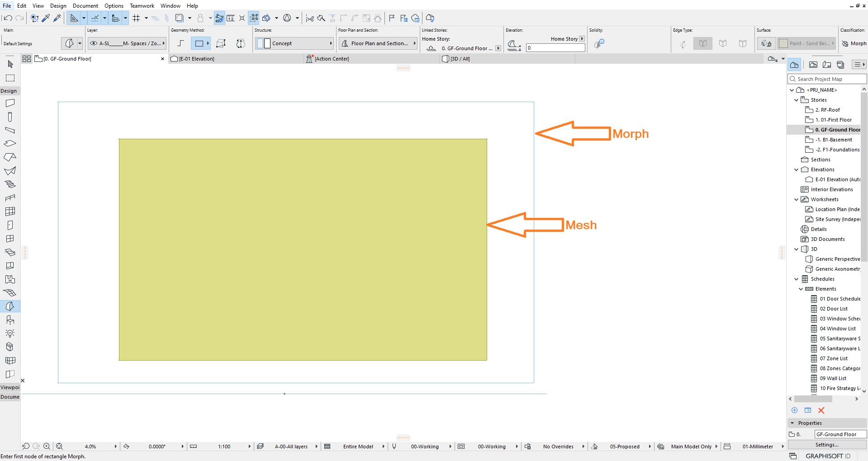Open 1:100 scale selector
The image size is (868, 461).
tap(224, 447)
